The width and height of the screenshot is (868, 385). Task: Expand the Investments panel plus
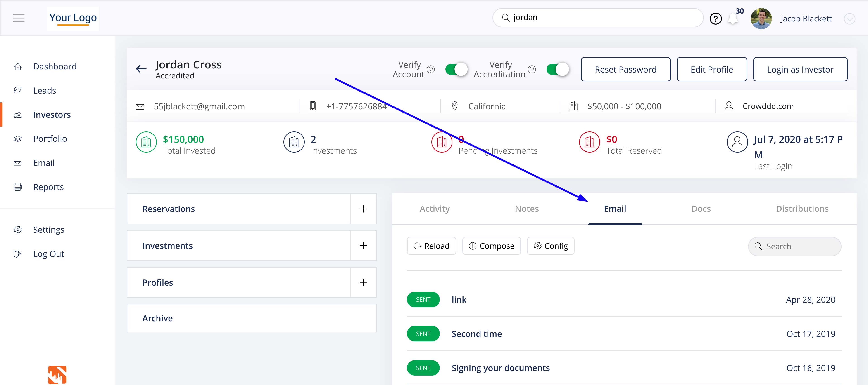click(363, 246)
